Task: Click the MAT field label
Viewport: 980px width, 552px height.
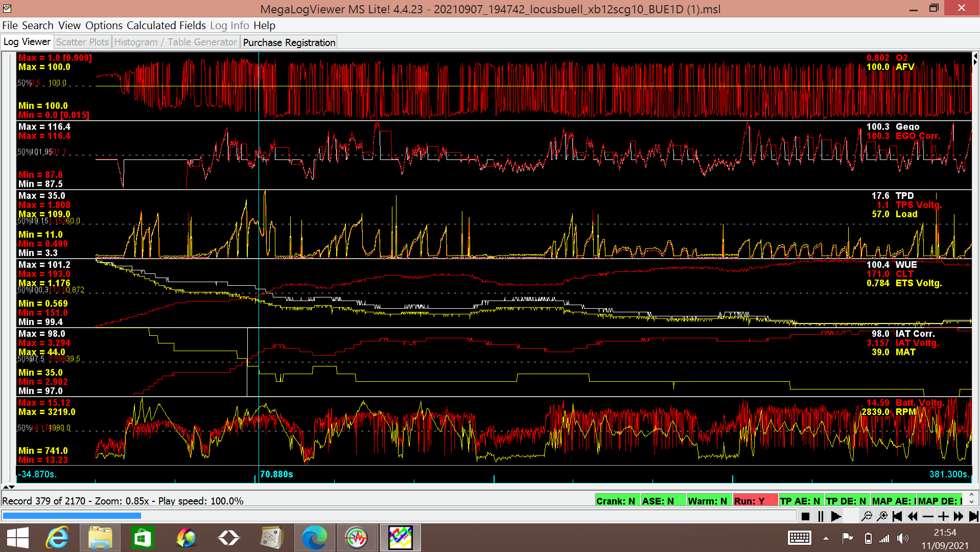Action: 905,352
